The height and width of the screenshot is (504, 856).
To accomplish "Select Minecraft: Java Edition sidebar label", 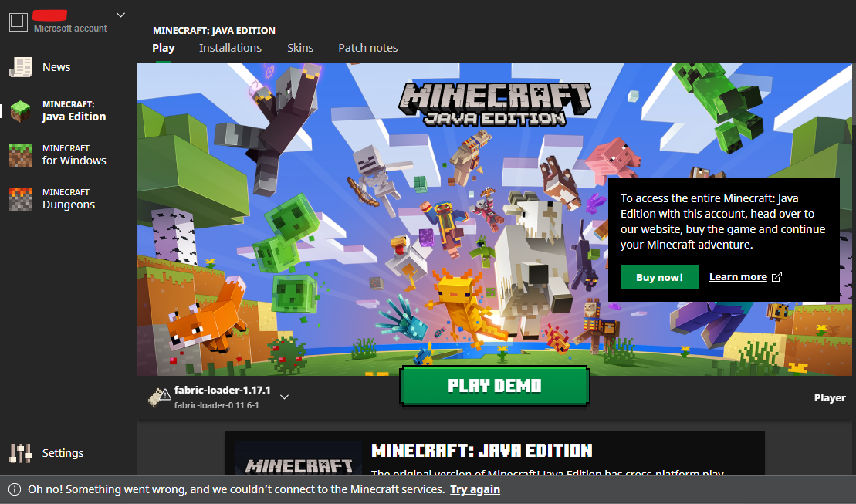I will coord(74,111).
